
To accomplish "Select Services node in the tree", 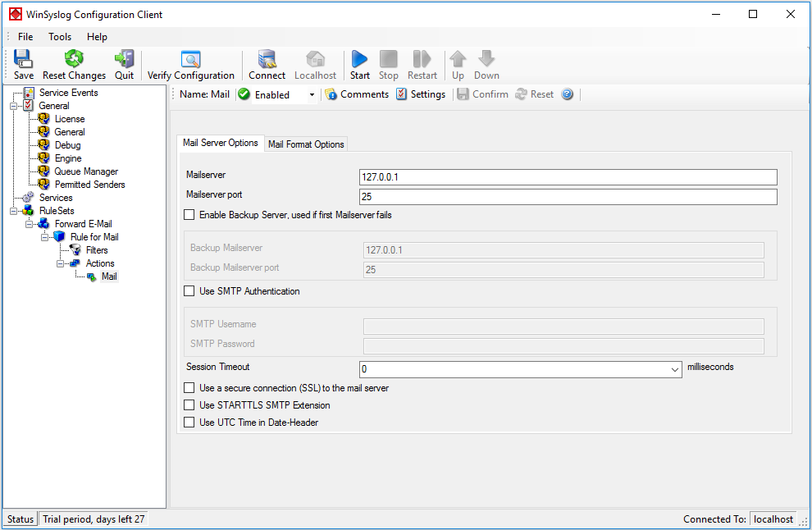I will point(56,198).
